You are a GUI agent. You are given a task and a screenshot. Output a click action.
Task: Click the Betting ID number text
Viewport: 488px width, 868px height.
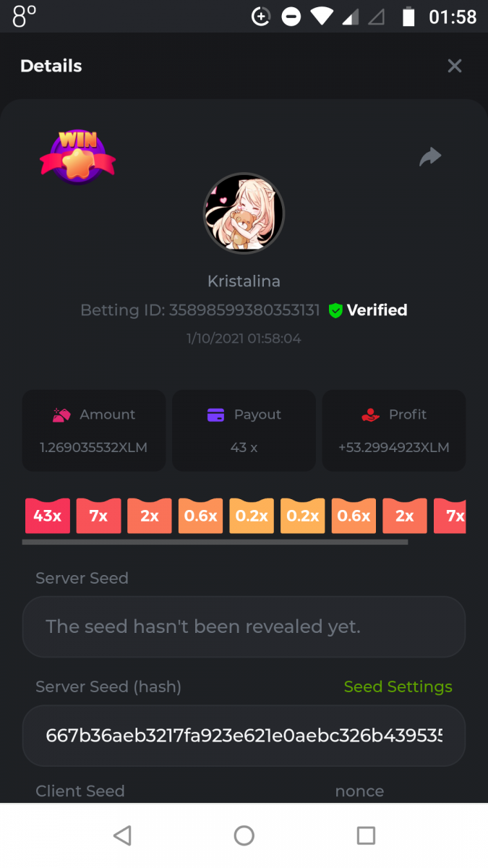tap(244, 310)
